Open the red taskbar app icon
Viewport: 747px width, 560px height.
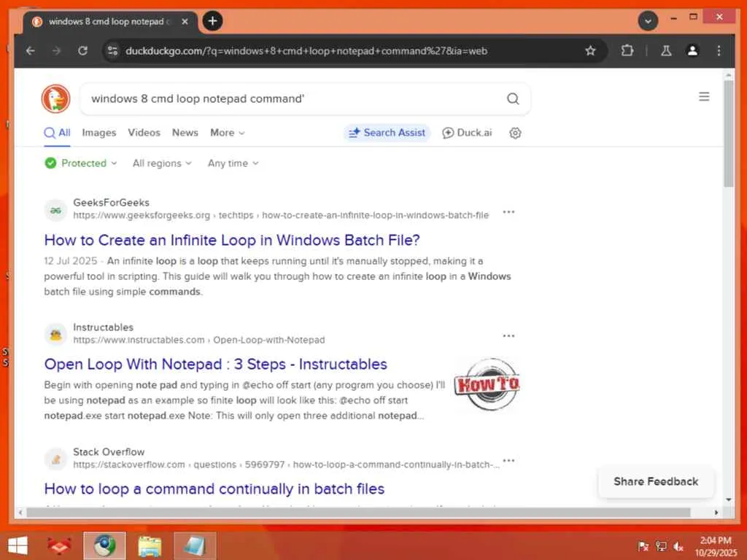pyautogui.click(x=59, y=545)
